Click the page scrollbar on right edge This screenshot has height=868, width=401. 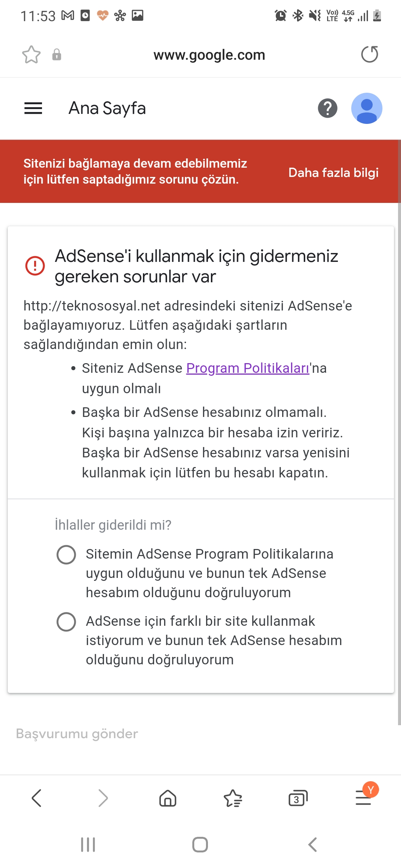coord(399,432)
